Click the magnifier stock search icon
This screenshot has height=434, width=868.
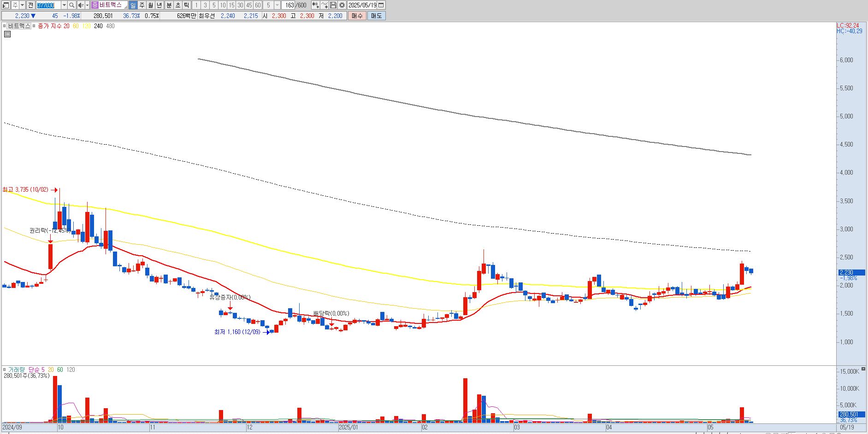pos(72,5)
